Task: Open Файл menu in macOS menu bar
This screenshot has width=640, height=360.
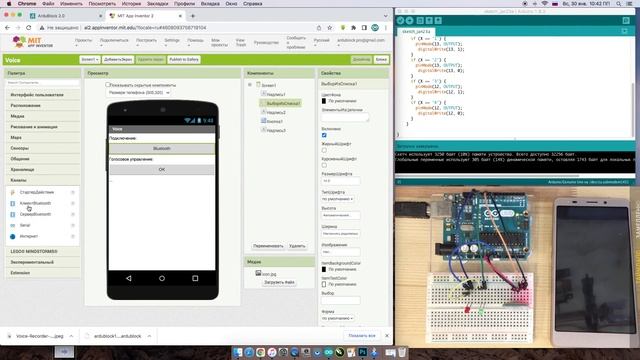Action: point(48,4)
